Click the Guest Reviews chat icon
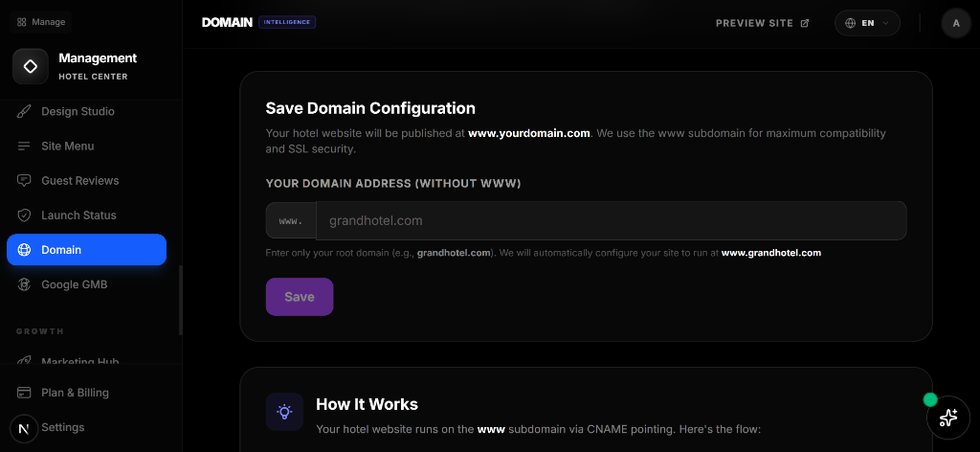The height and width of the screenshot is (452, 980). pos(24,181)
